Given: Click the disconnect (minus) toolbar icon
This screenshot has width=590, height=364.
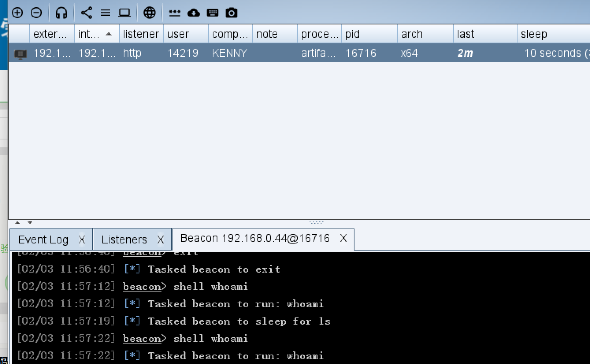Looking at the screenshot, I should point(36,13).
